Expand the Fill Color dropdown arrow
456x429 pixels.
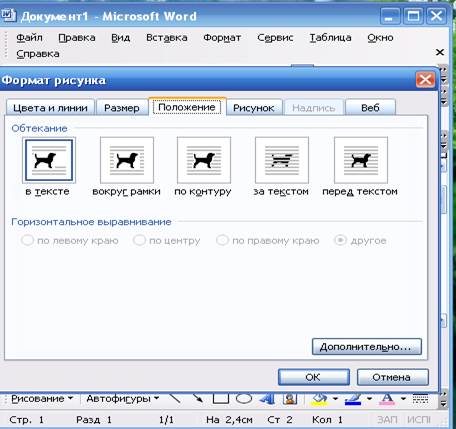335,399
